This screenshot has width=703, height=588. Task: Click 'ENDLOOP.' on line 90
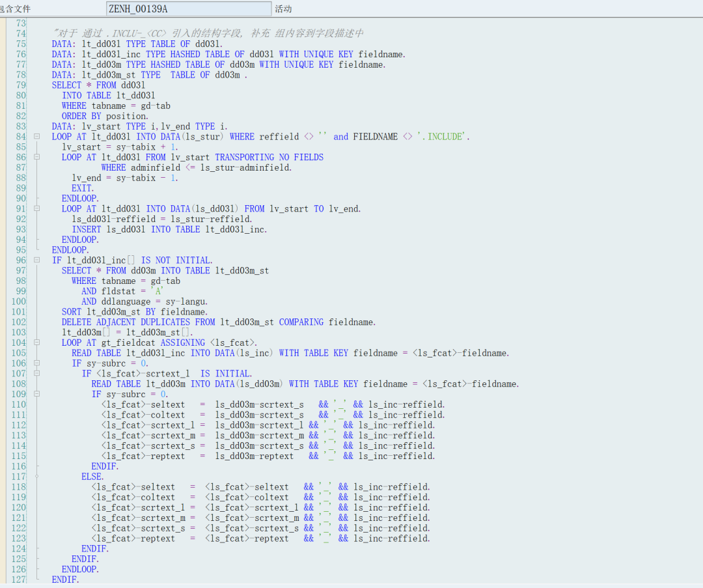click(x=80, y=199)
